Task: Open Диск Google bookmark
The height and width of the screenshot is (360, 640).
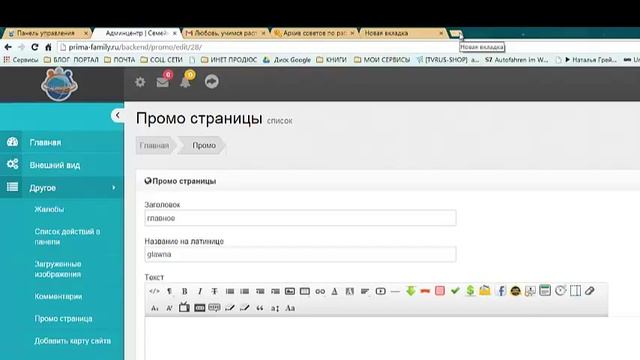Action: (287, 60)
